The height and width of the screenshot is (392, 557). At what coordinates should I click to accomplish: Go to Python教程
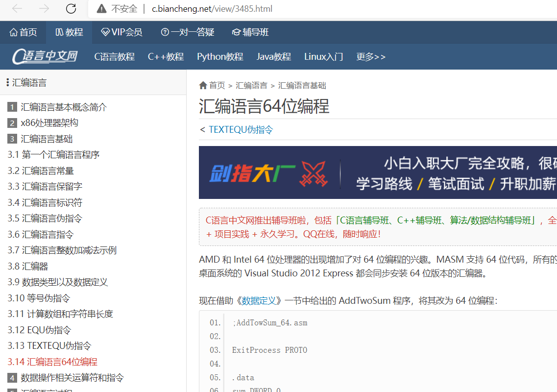(220, 56)
